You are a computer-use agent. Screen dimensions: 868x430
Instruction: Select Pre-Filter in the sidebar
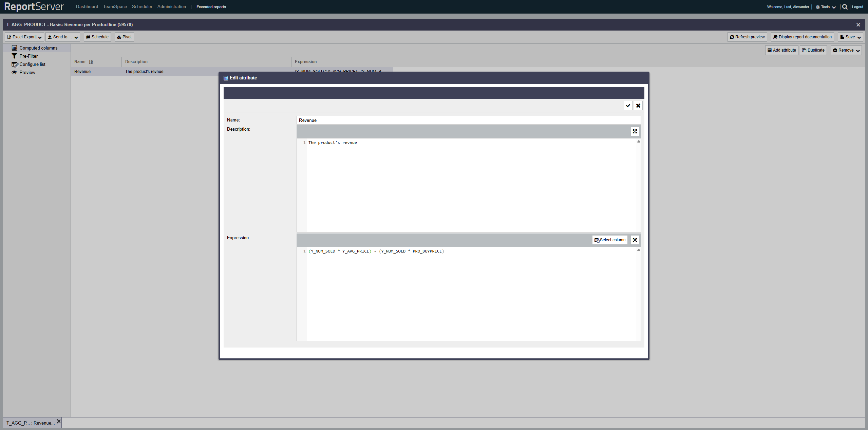[x=29, y=56]
